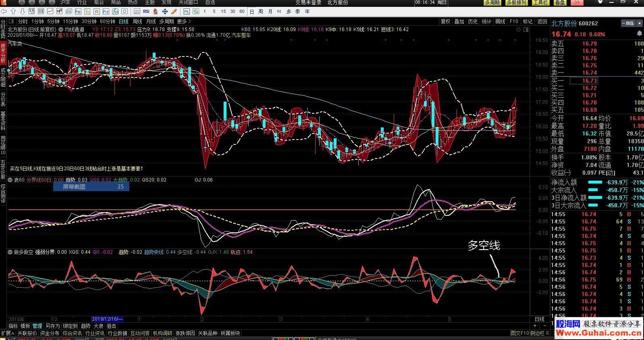Click the 多周期 yellow button

pyautogui.click(x=492, y=2)
